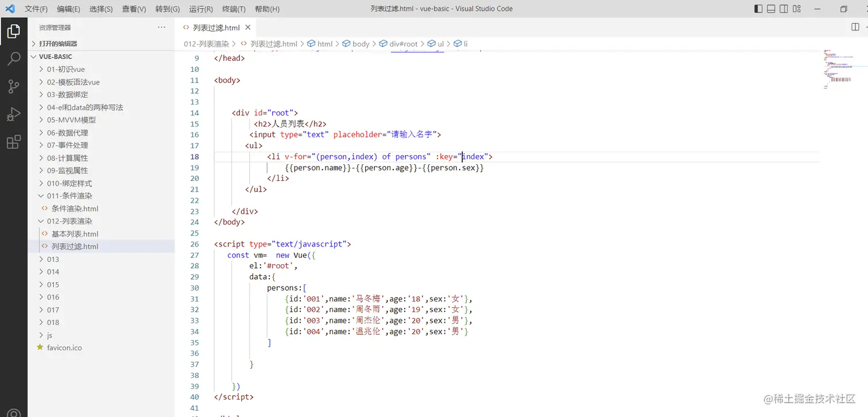
Task: Expand the 017 folder
Action: click(x=101, y=310)
